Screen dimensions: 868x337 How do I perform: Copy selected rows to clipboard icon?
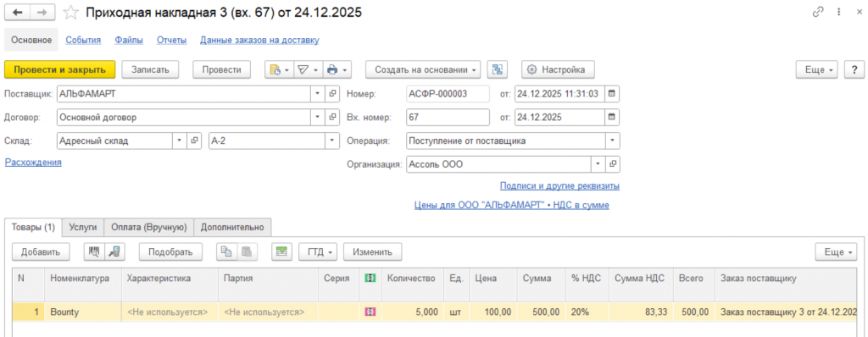point(226,251)
